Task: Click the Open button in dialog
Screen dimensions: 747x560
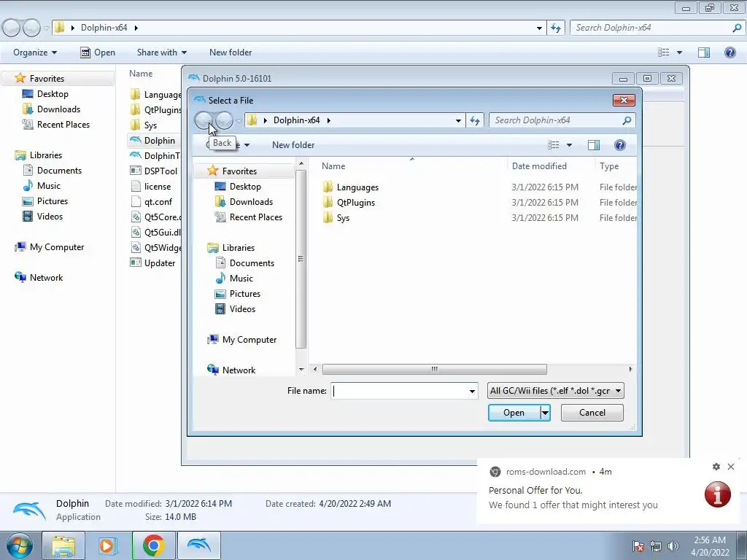Action: pyautogui.click(x=514, y=413)
